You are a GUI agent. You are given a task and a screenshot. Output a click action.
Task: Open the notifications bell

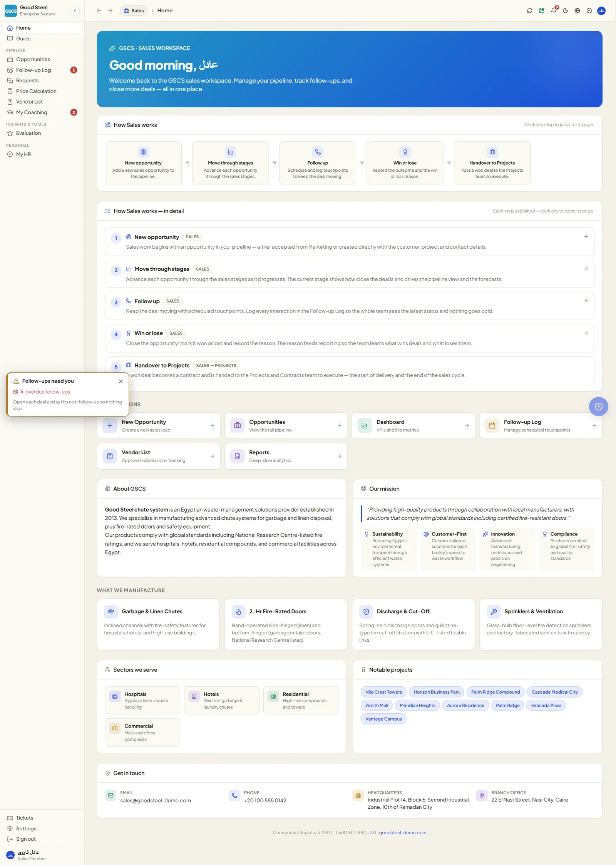[554, 11]
